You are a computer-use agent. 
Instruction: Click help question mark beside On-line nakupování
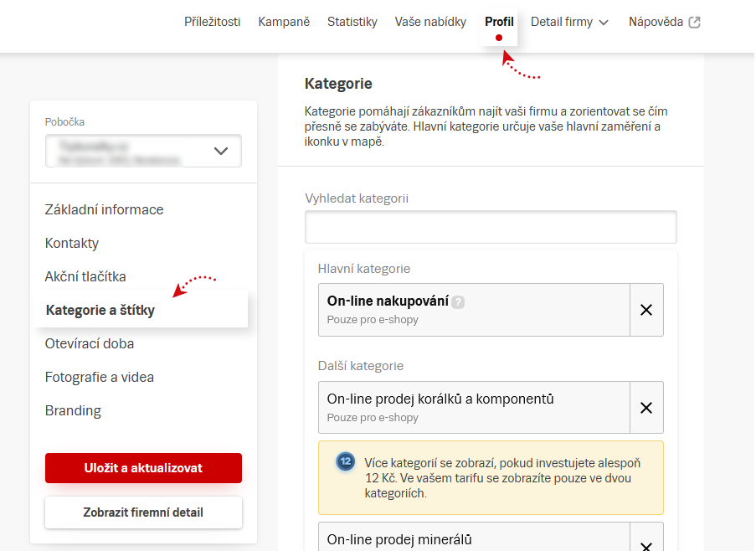(458, 302)
